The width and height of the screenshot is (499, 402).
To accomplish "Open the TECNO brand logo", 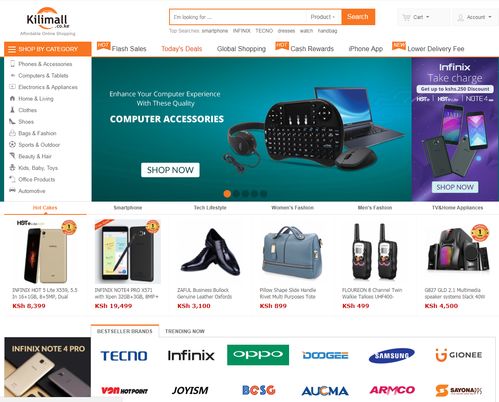I will (124, 356).
